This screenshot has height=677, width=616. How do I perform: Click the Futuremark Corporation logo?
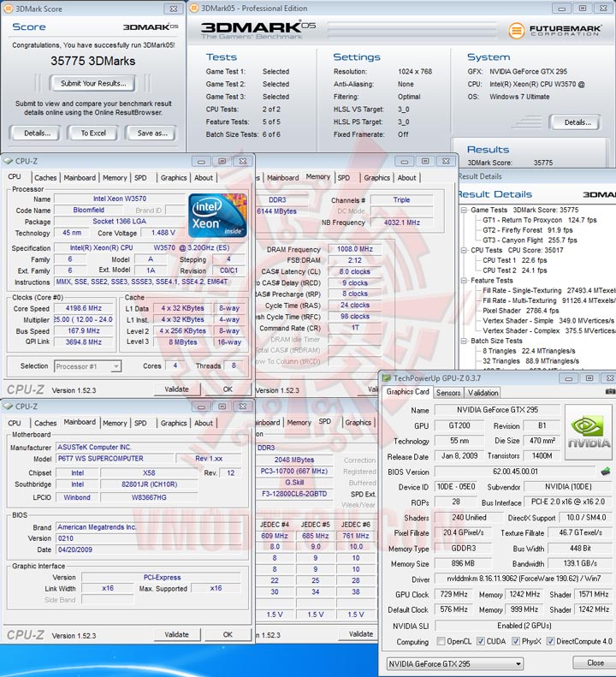click(554, 30)
